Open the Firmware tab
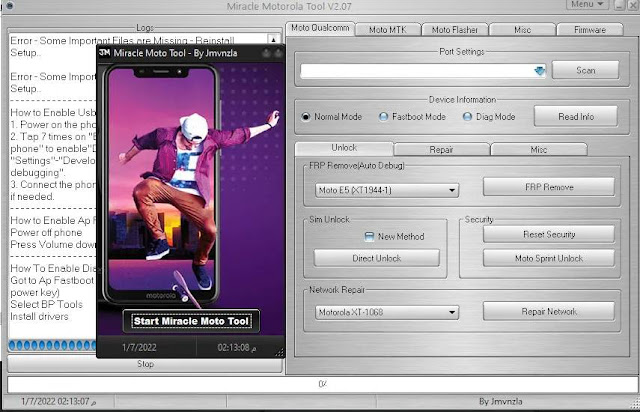The width and height of the screenshot is (640, 412). [x=590, y=30]
